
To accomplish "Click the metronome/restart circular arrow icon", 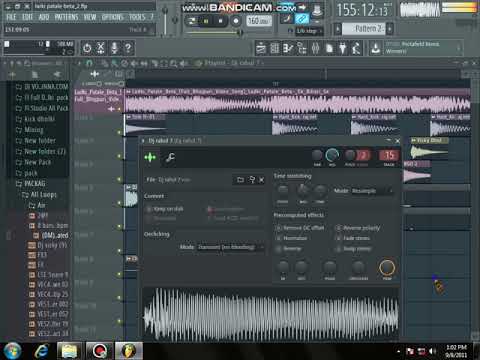I will (87, 48).
